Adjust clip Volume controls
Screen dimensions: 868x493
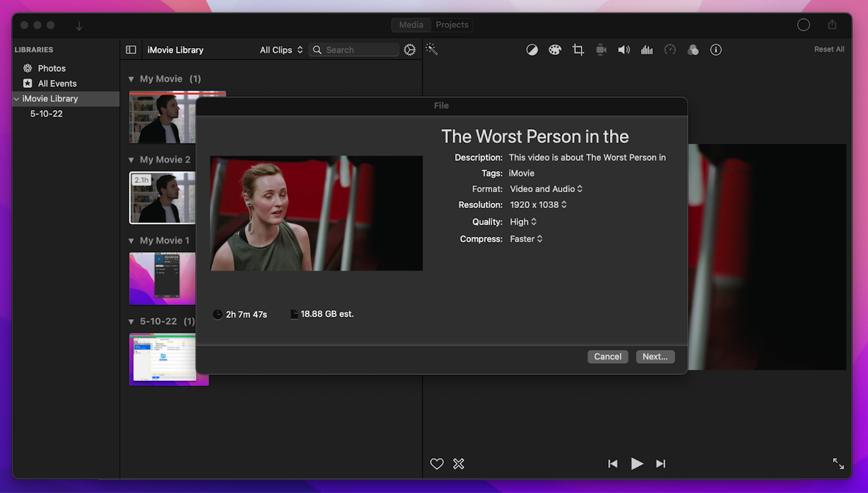(x=624, y=49)
